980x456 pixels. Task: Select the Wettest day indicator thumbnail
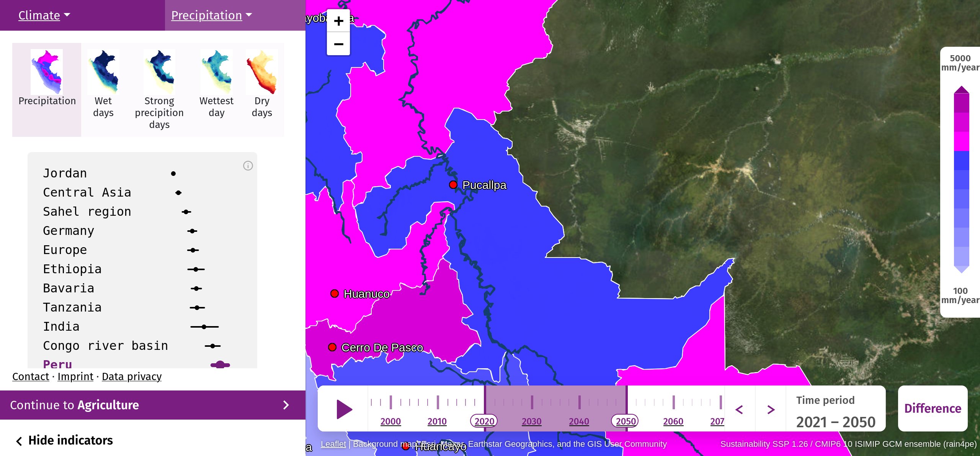pos(216,90)
